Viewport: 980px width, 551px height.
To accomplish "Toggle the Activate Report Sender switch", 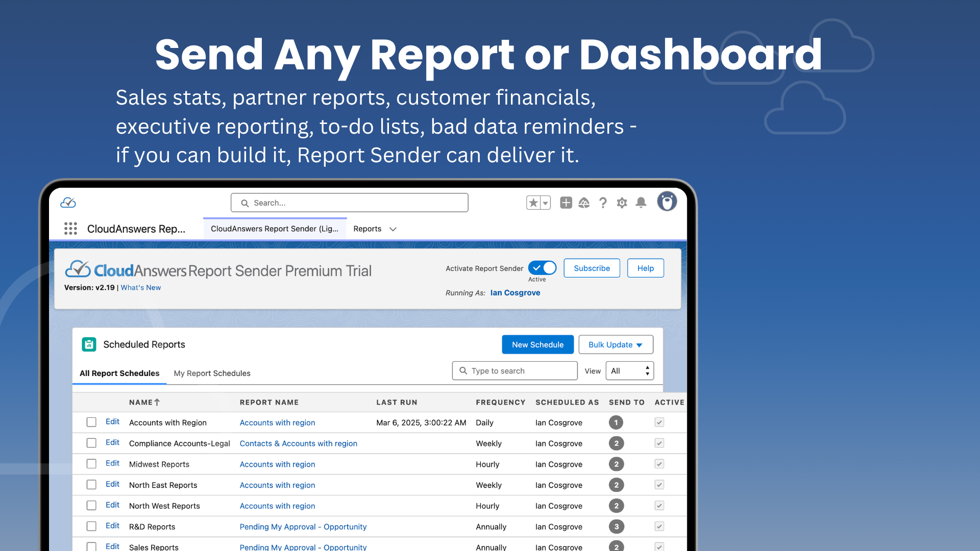I will [x=542, y=268].
